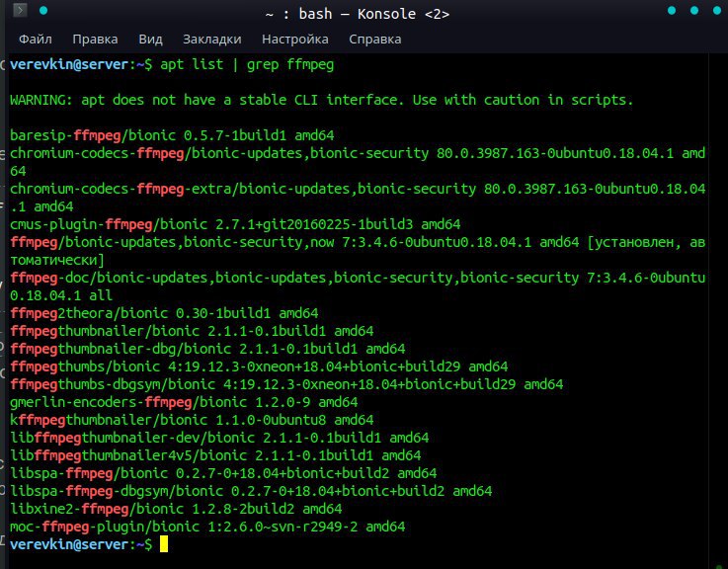728x569 pixels.
Task: Click the Konsole window icon in title bar
Action: tap(20, 10)
